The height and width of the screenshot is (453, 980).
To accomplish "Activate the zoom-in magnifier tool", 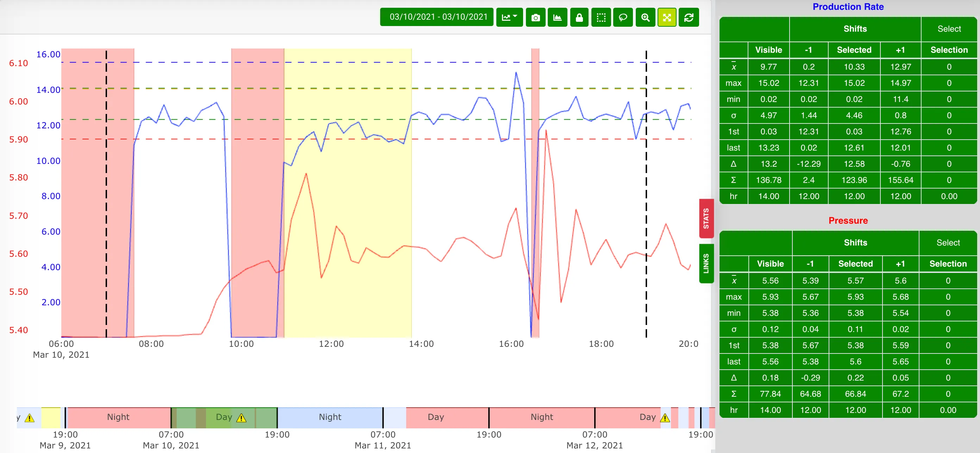I will point(645,17).
